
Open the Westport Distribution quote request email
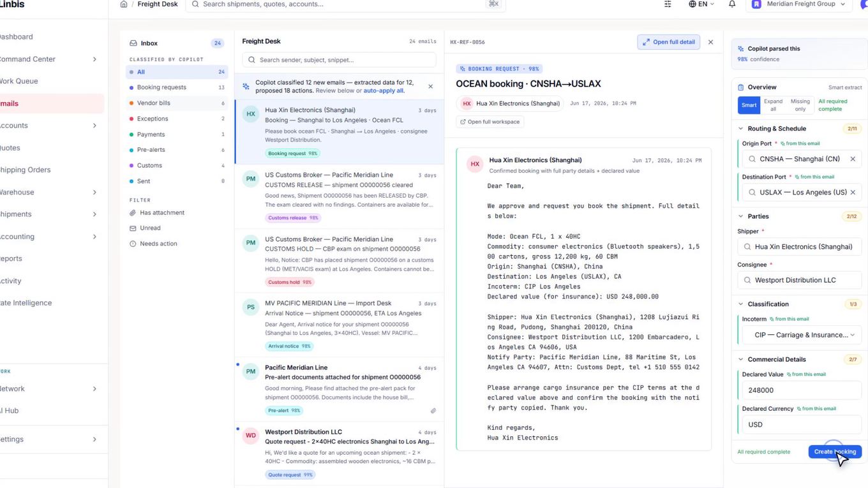click(x=339, y=454)
